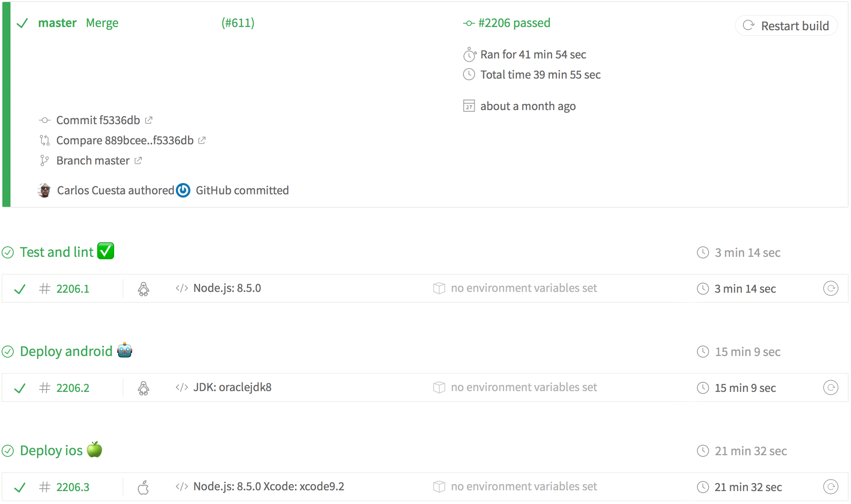Open the Commit f5336db link
This screenshot has width=851, height=504.
[98, 120]
